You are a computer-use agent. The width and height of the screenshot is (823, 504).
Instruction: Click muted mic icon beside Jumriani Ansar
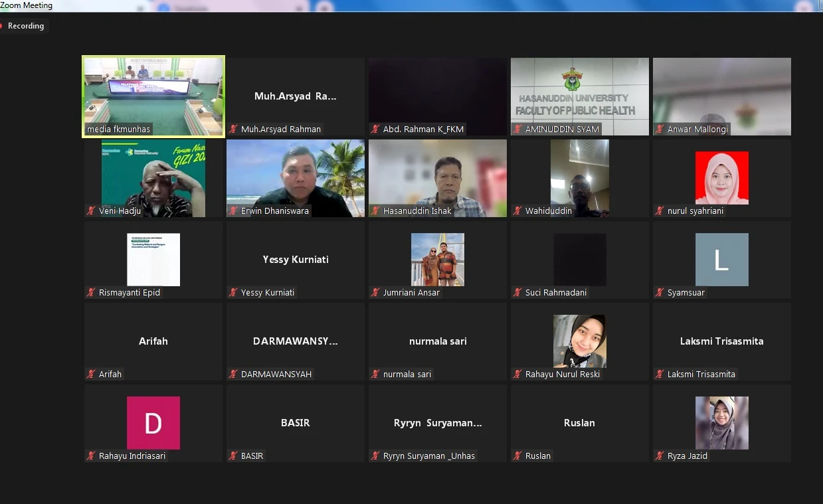point(375,293)
